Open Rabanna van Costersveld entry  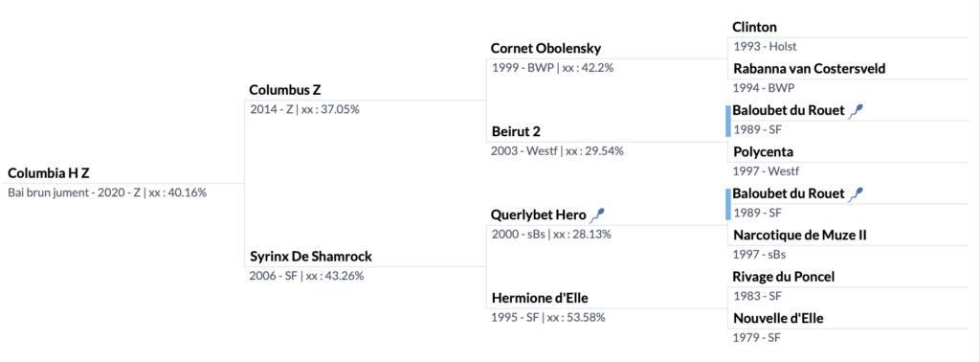(x=810, y=69)
